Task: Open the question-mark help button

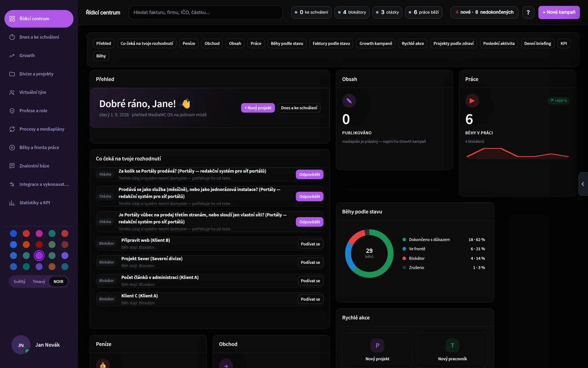Action: coord(528,12)
